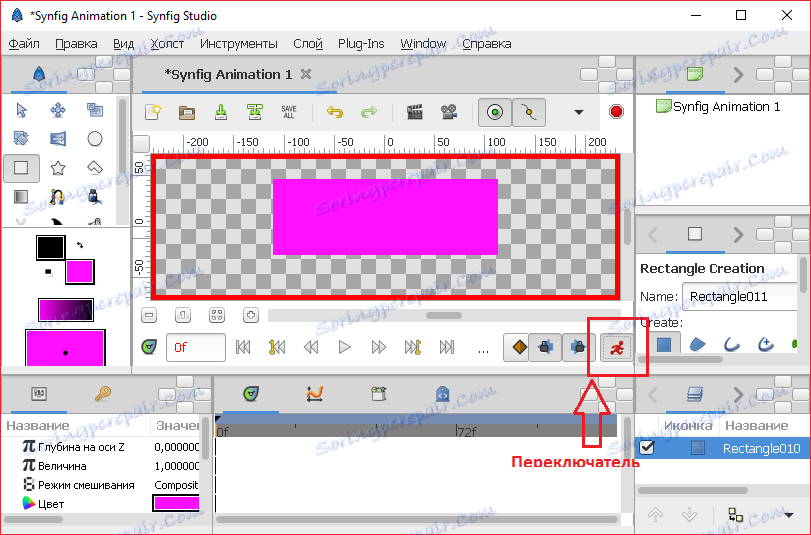The width and height of the screenshot is (811, 535).
Task: Open the Curves graph panel
Action: [x=314, y=394]
